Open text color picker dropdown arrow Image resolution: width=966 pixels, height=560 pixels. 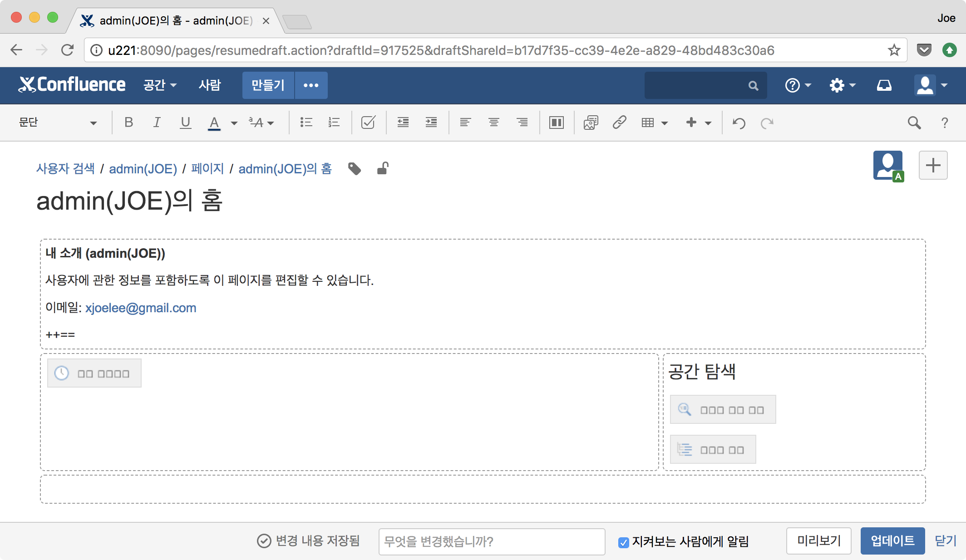234,123
